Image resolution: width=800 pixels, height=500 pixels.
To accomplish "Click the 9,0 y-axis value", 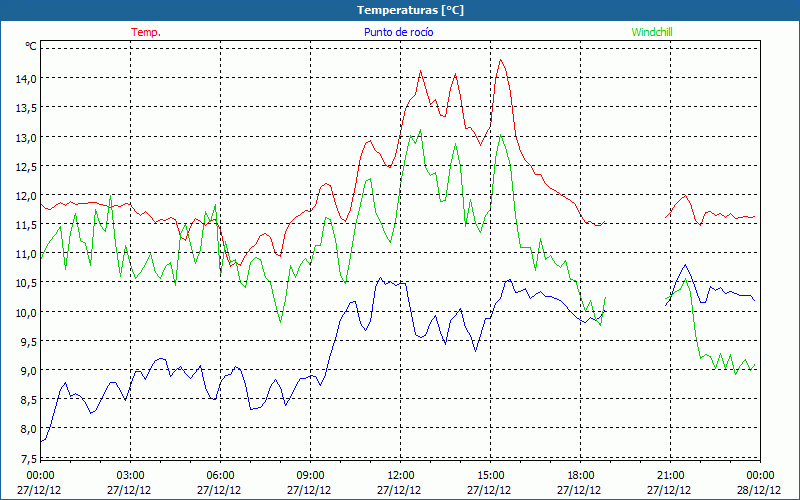I will pos(29,371).
